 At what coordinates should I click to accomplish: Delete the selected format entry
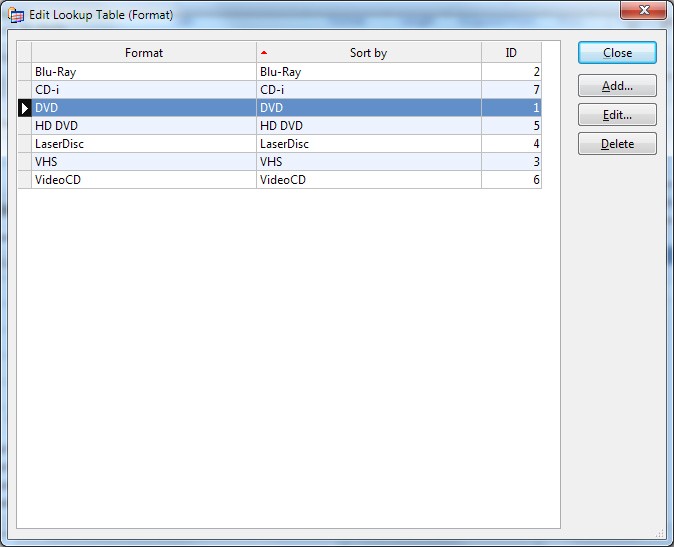617,144
